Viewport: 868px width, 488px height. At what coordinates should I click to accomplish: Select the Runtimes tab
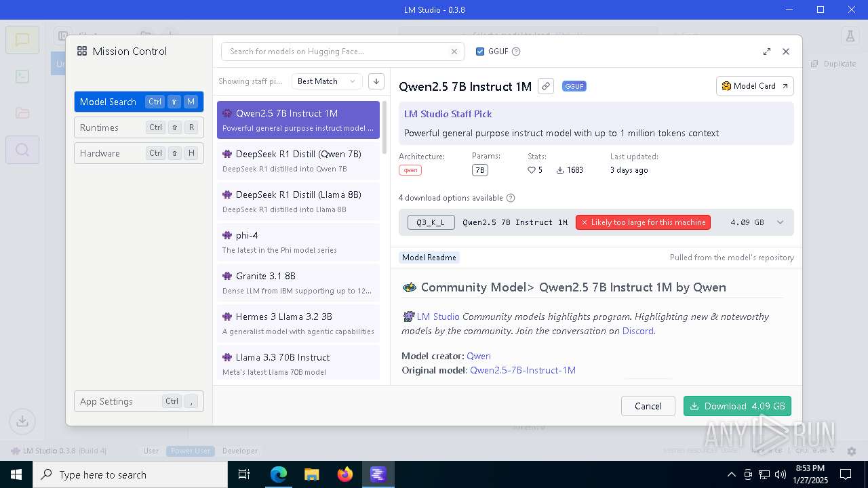(139, 127)
